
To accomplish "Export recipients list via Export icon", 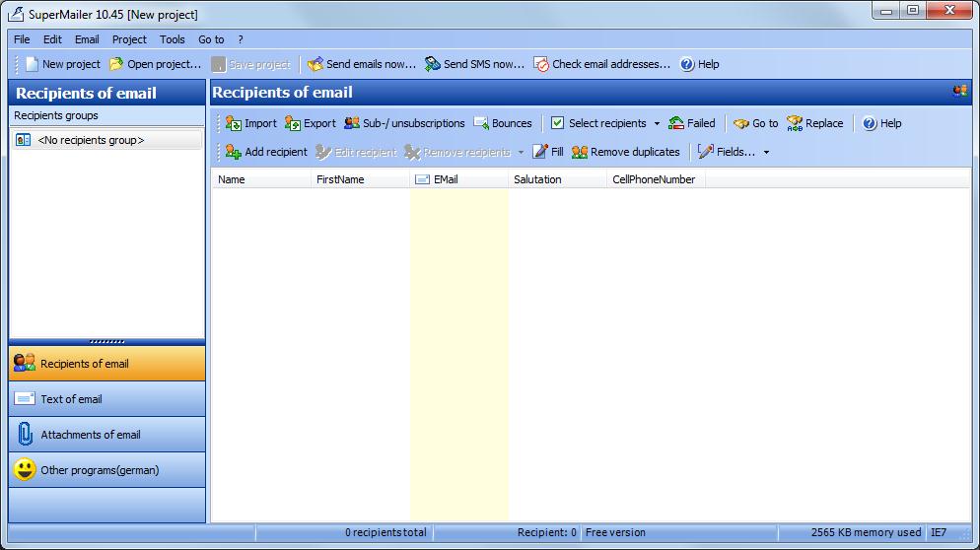I will click(293, 123).
